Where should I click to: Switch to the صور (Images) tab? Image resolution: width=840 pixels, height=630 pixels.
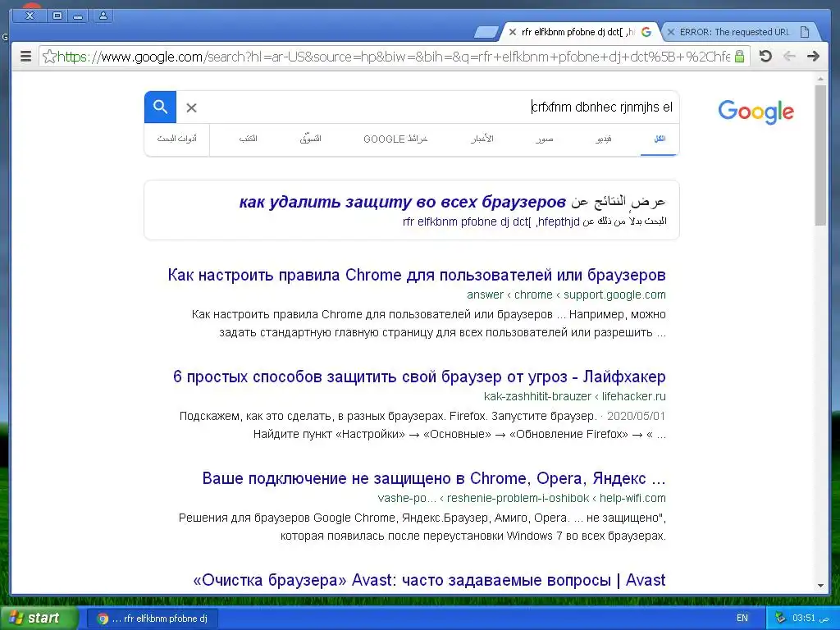tap(545, 139)
